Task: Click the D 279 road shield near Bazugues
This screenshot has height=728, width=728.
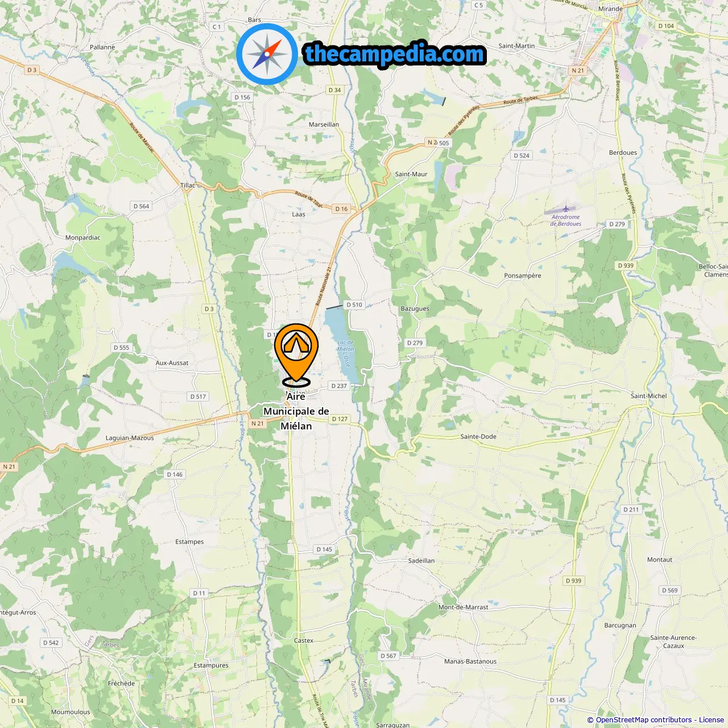Action: point(415,343)
